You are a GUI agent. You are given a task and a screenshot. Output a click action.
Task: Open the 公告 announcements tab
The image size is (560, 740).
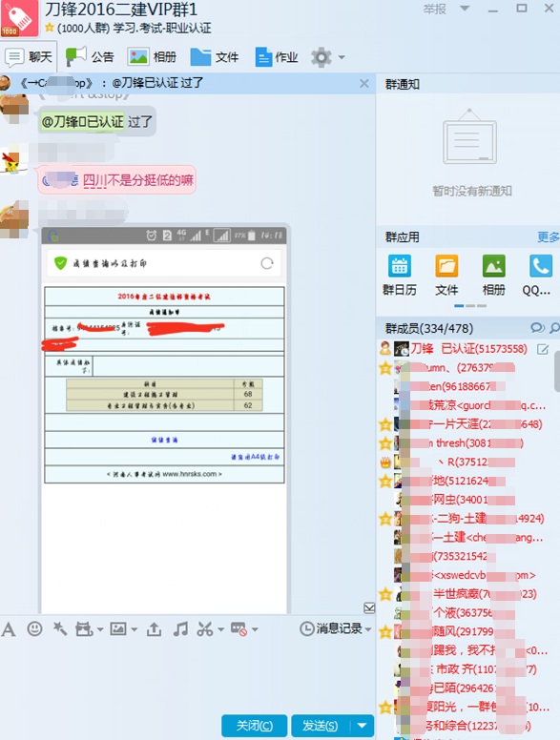click(x=90, y=57)
